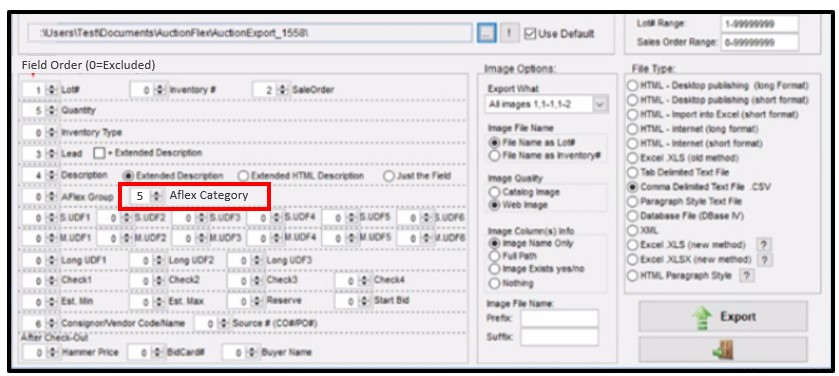Select Tab Delimited Text File type

coord(633,172)
